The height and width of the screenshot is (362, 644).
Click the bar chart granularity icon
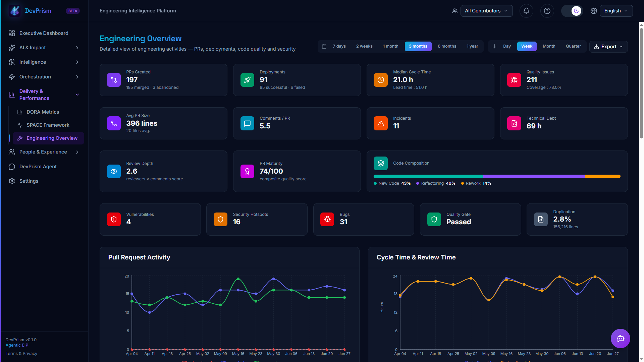(x=494, y=46)
